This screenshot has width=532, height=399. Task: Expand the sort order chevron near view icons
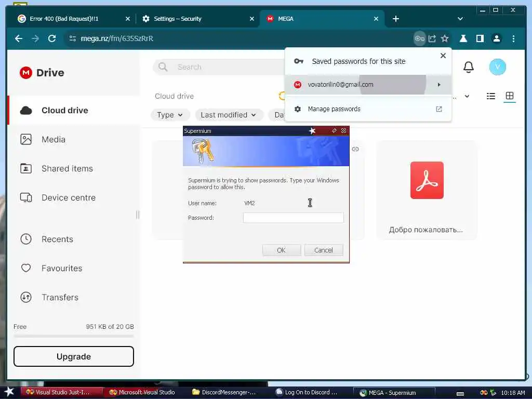467,96
